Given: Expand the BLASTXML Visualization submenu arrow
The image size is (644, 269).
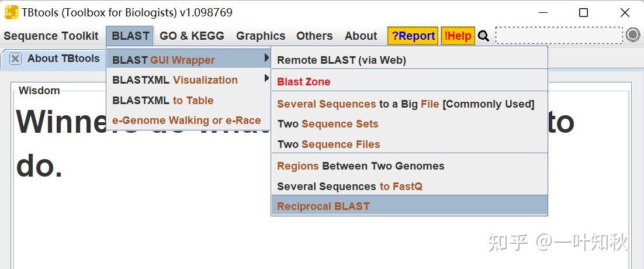Looking at the screenshot, I should [266, 78].
